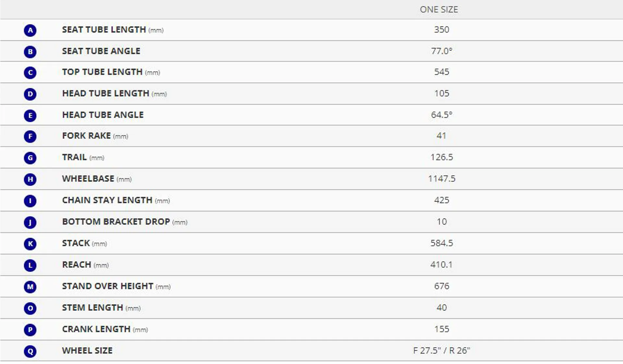The image size is (623, 364).
Task: Select the C circle icon for top tube
Action: (x=30, y=73)
